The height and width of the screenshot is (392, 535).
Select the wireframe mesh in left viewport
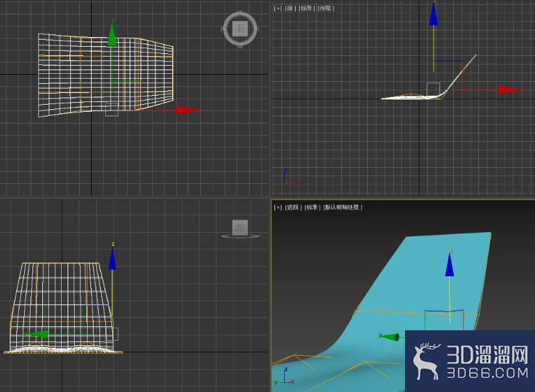pos(63,307)
